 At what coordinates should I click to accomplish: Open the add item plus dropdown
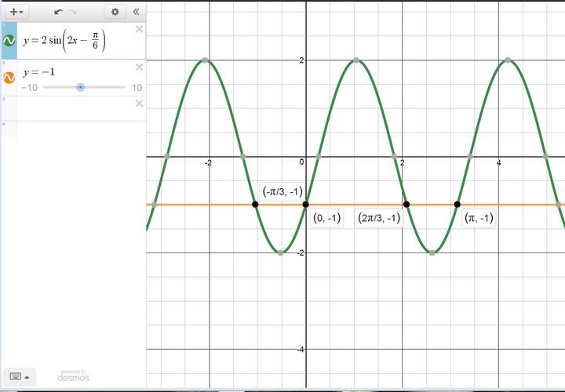tap(16, 12)
